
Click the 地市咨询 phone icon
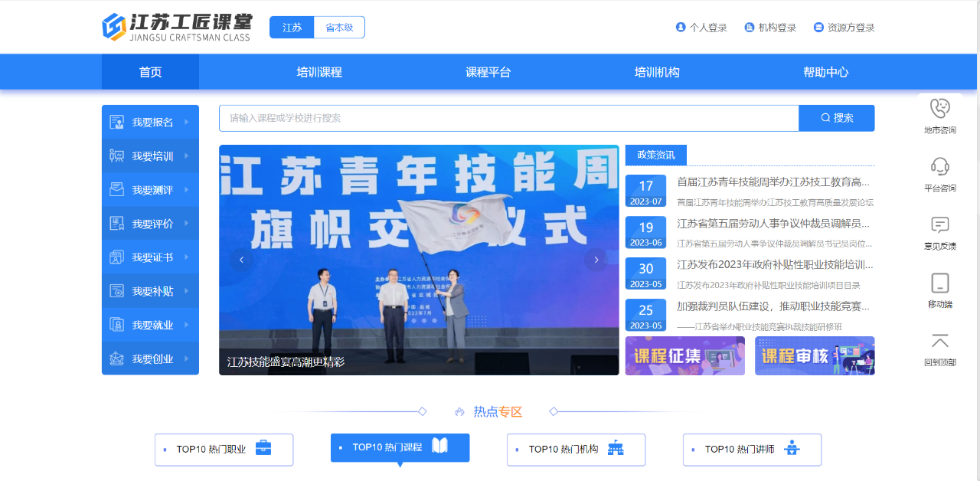click(940, 108)
